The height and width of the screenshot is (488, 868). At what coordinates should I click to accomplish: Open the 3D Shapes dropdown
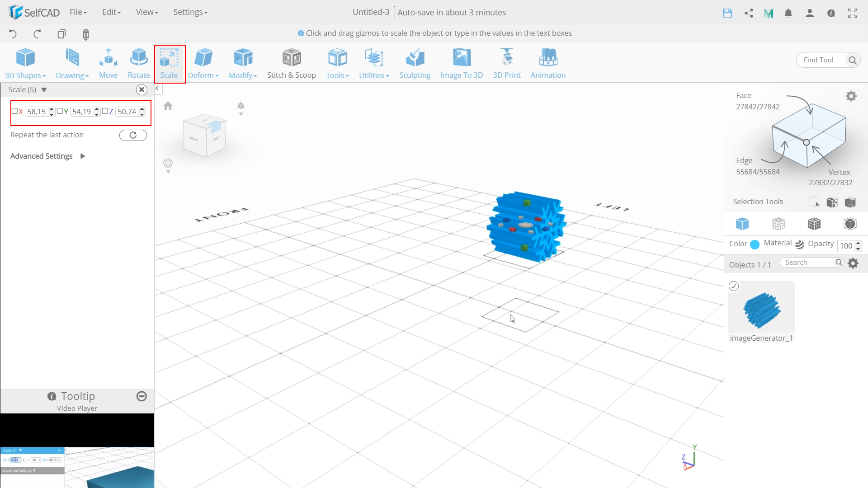[26, 62]
